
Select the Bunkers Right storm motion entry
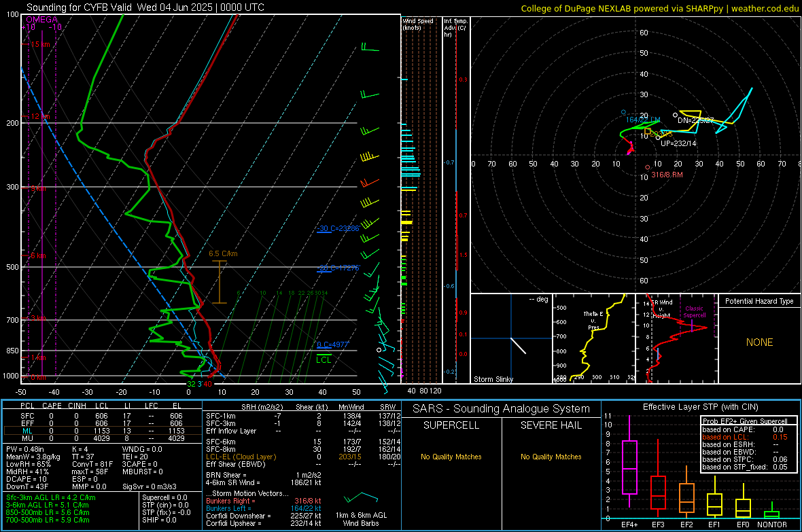[x=264, y=501]
